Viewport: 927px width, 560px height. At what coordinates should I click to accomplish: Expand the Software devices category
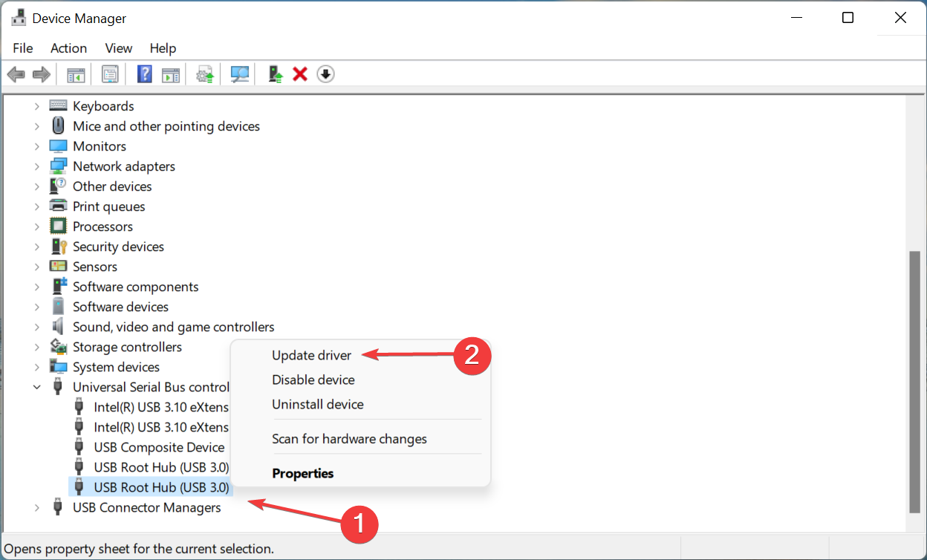36,307
